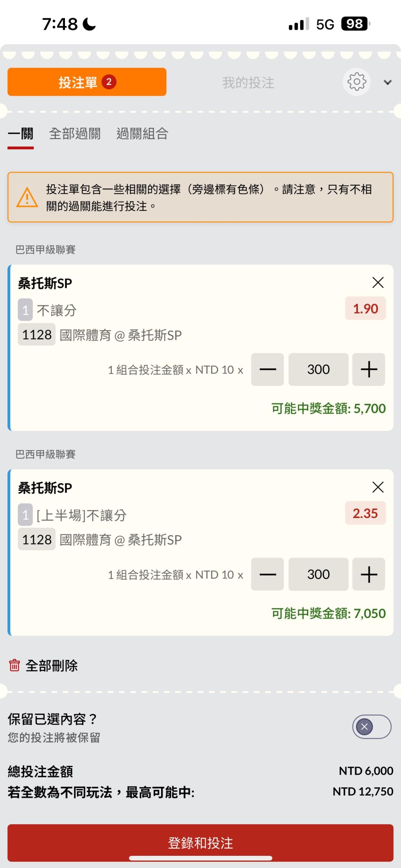Tap the warning triangle icon in notice

tap(27, 197)
